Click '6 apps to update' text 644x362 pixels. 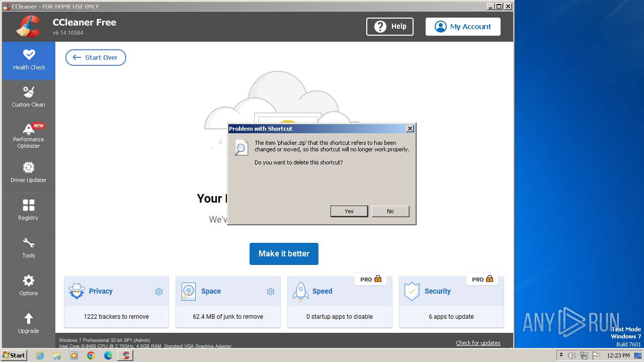451,317
